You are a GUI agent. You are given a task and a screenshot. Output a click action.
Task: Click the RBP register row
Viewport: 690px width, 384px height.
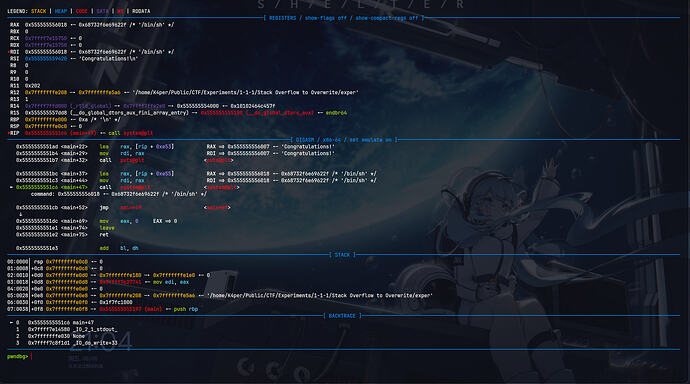[65, 119]
